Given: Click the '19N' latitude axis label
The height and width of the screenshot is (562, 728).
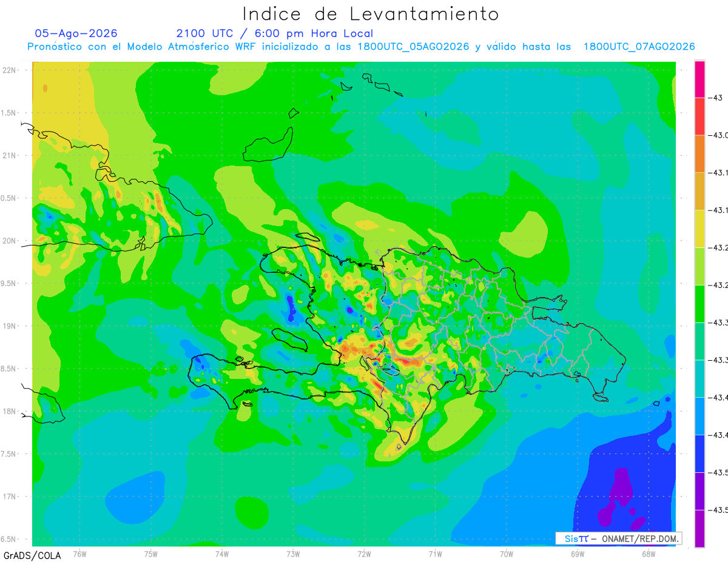Looking at the screenshot, I should [x=10, y=326].
